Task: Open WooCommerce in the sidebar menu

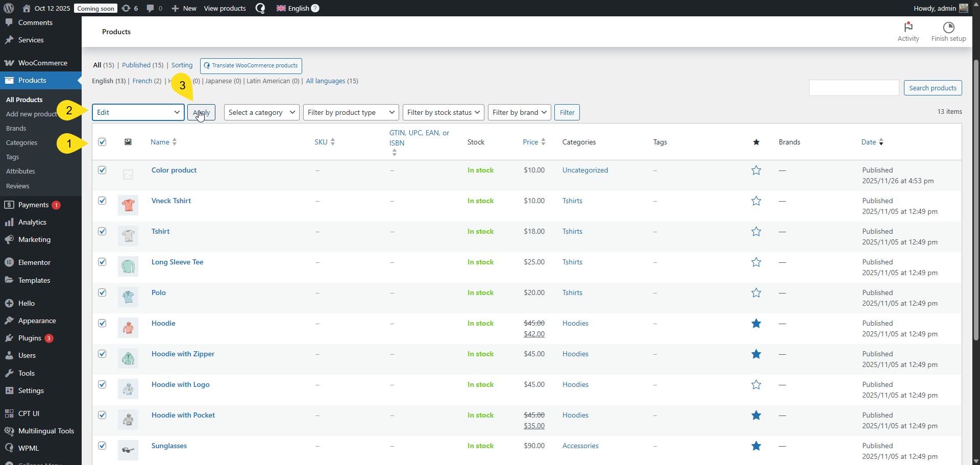Action: [x=42, y=63]
